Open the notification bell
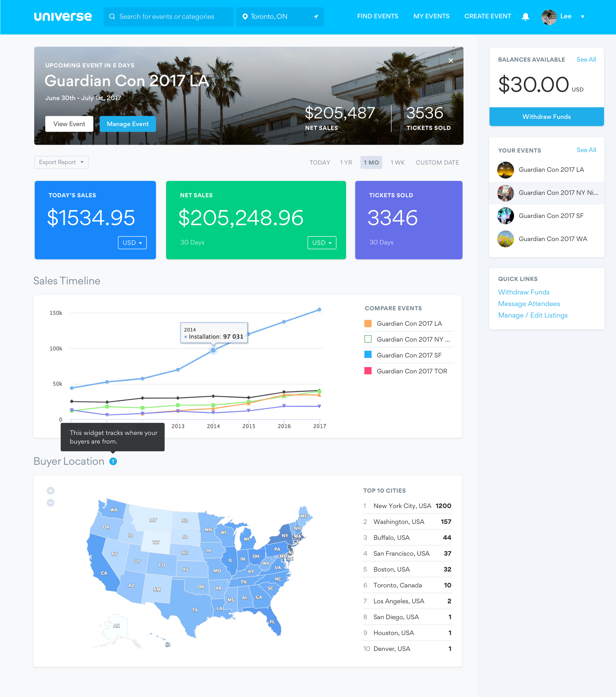The width and height of the screenshot is (616, 697). point(526,16)
